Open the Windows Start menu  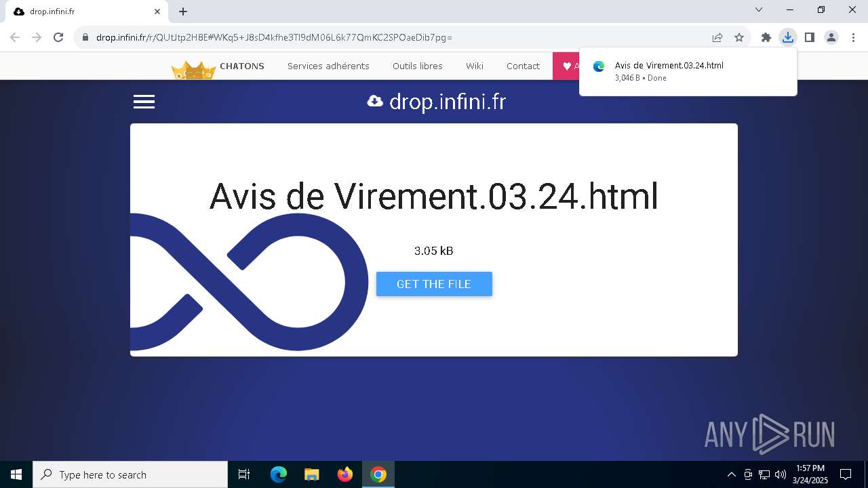(16, 474)
